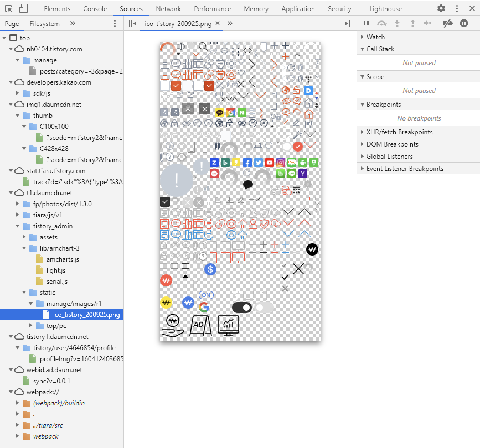
Task: Close DevTools with the X button
Action: [x=472, y=8]
